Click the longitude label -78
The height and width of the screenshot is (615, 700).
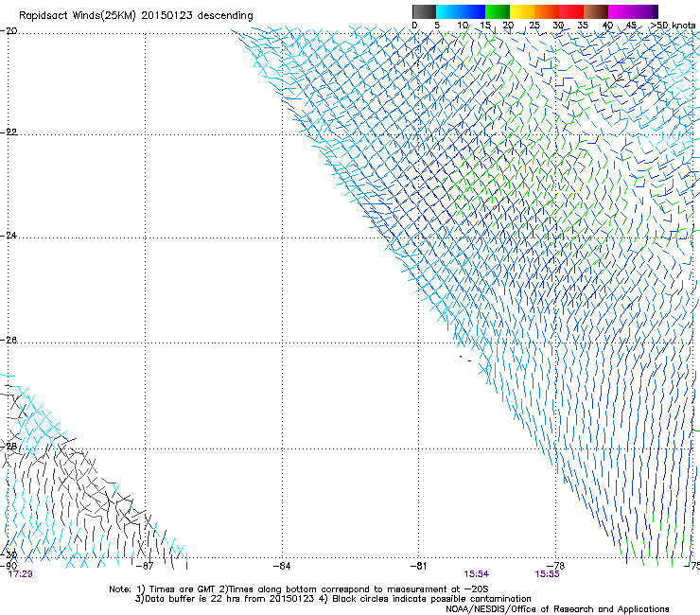556,566
